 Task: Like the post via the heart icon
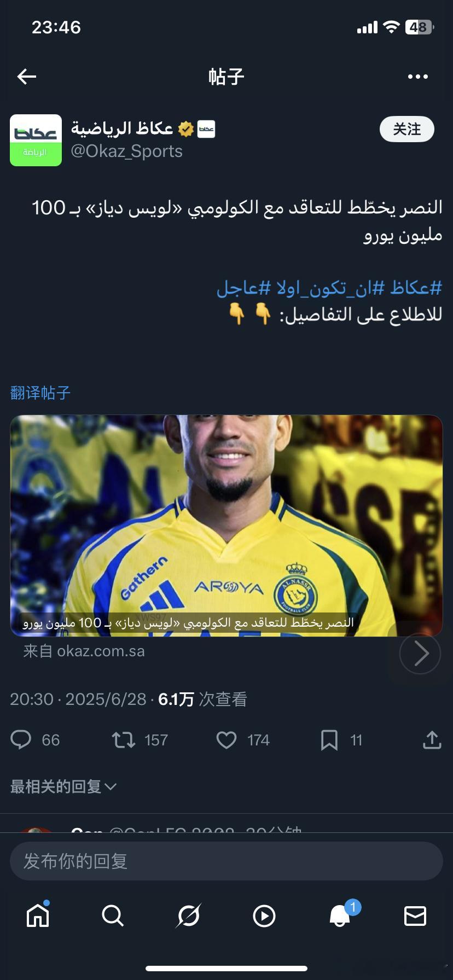coord(226,740)
